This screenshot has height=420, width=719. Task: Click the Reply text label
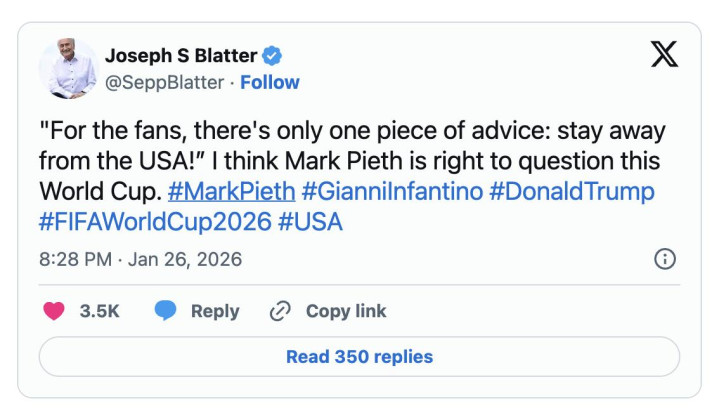[215, 311]
